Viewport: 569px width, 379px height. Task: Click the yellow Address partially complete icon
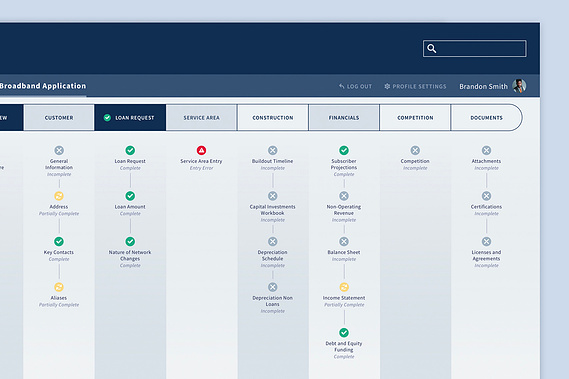click(x=59, y=196)
